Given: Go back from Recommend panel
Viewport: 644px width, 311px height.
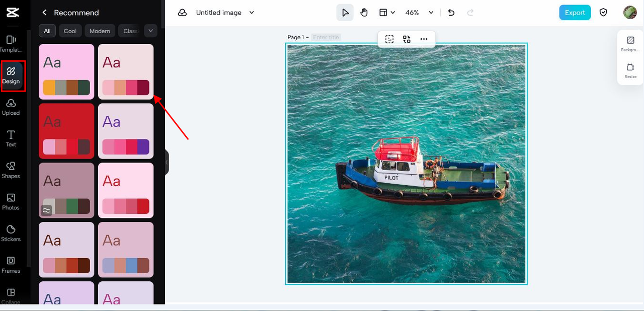Looking at the screenshot, I should [44, 13].
